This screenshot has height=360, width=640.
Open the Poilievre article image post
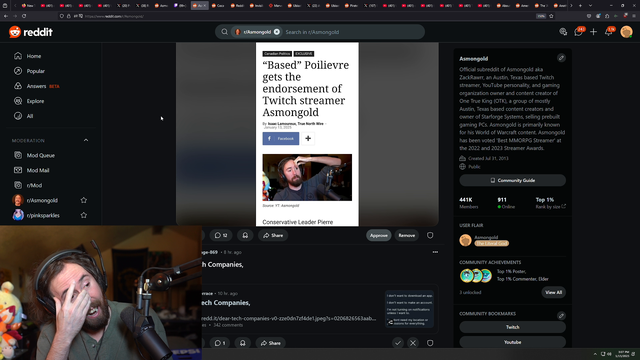[307, 134]
